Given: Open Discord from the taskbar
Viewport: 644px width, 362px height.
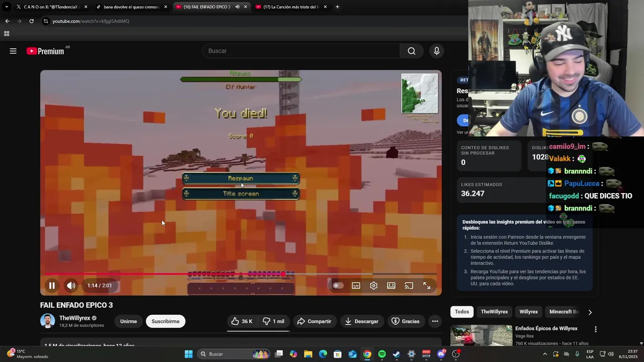Looking at the screenshot, I should pyautogui.click(x=441, y=354).
